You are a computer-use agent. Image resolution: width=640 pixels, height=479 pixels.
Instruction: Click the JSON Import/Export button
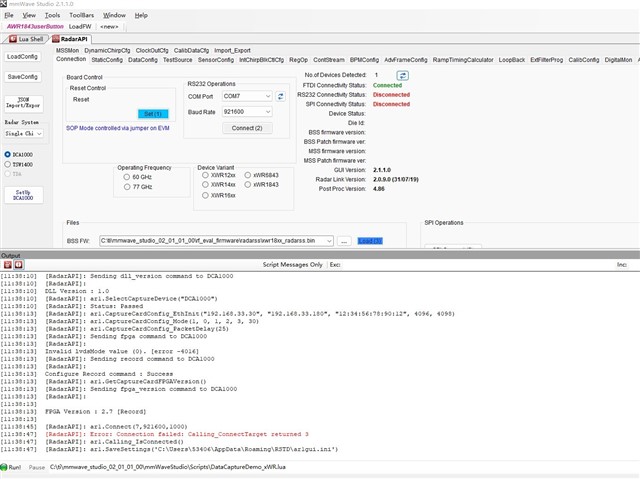click(x=23, y=103)
